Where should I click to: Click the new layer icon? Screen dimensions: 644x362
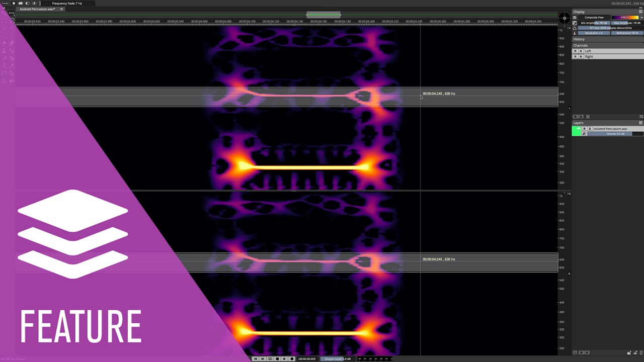[x=629, y=352]
